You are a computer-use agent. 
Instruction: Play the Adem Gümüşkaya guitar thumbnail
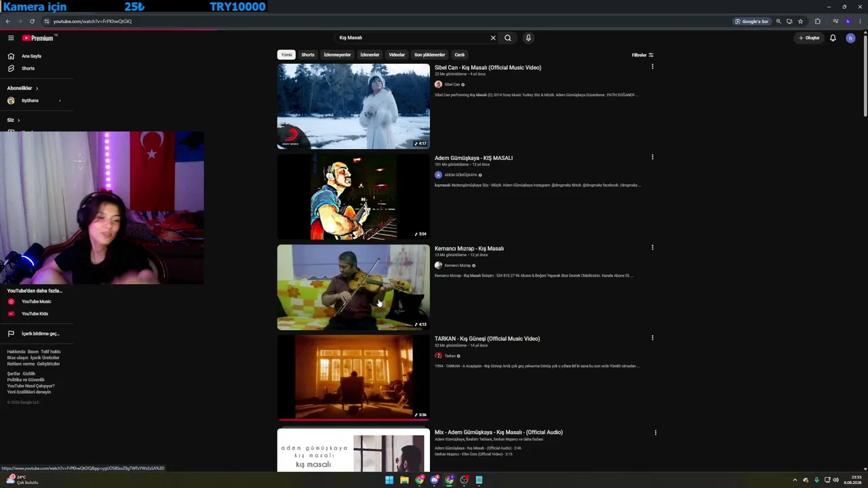pyautogui.click(x=353, y=197)
